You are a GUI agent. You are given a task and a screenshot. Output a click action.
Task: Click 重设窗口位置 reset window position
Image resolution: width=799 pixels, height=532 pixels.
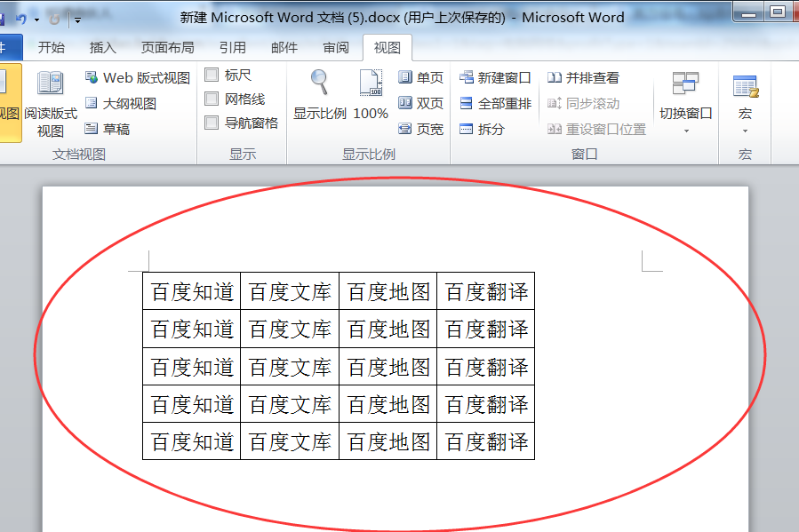pyautogui.click(x=596, y=129)
